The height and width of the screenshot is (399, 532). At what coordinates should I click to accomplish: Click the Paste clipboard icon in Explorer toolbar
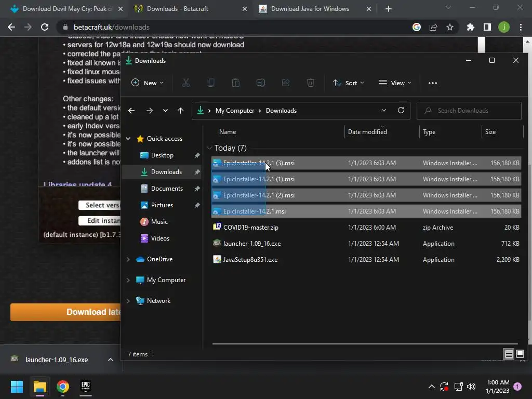pos(235,83)
